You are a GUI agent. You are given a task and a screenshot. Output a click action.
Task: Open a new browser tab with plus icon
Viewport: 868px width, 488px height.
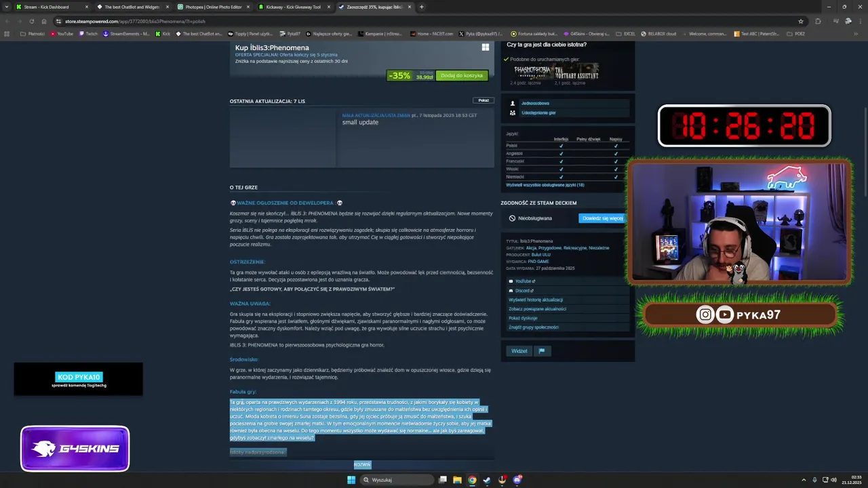click(x=421, y=7)
